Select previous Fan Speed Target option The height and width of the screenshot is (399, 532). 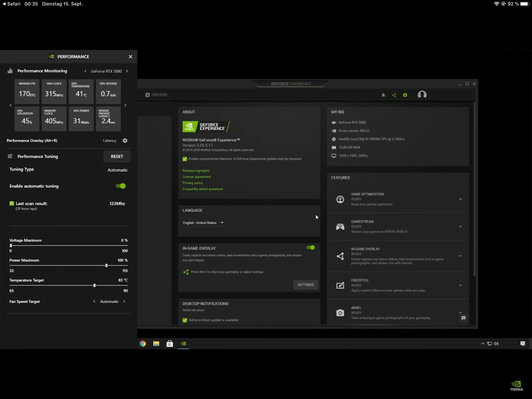click(94, 301)
